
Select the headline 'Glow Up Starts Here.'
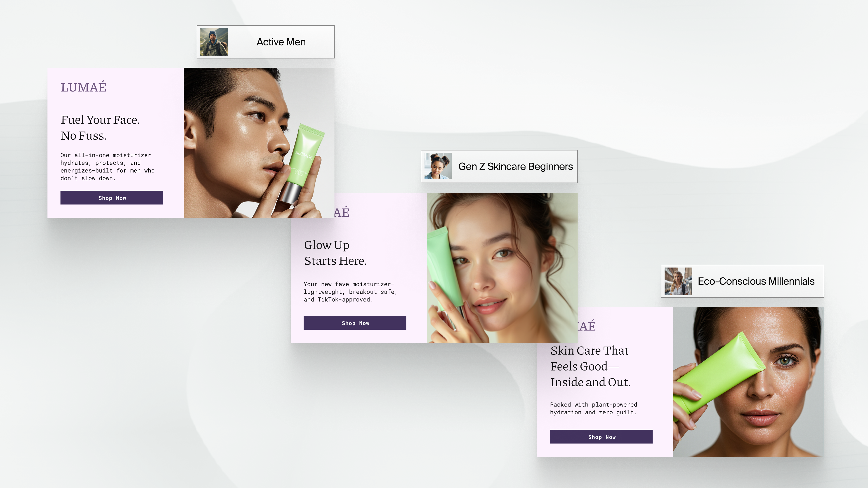336,253
